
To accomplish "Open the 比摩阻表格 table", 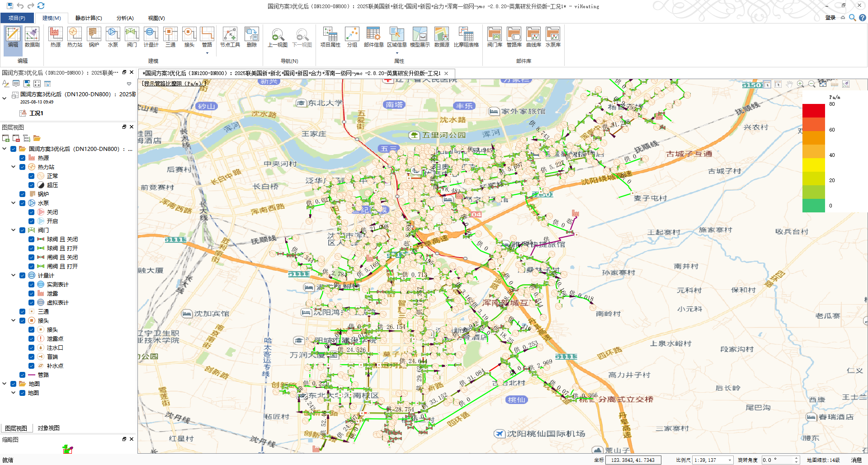I will pyautogui.click(x=466, y=37).
